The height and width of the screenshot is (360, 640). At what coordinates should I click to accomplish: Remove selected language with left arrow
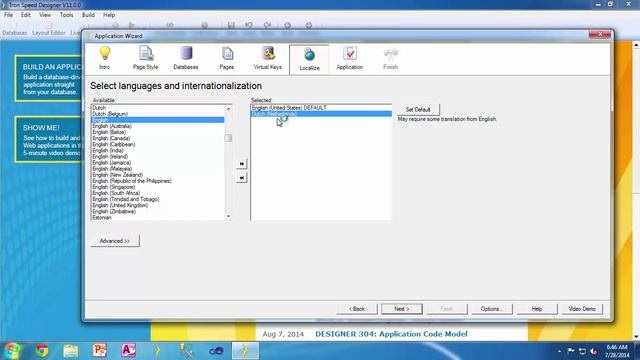242,178
